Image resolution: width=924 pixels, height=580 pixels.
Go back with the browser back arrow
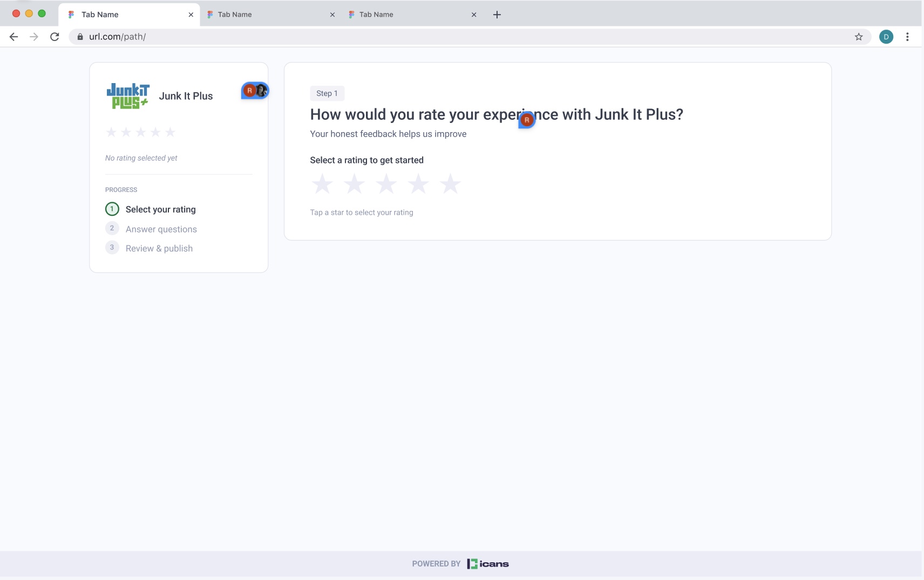click(x=14, y=37)
